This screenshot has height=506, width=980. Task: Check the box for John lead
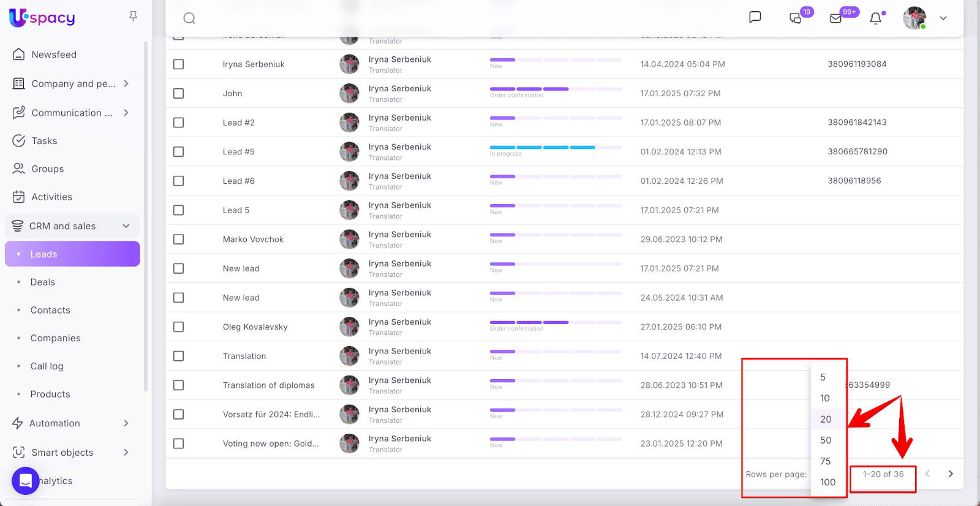click(178, 94)
